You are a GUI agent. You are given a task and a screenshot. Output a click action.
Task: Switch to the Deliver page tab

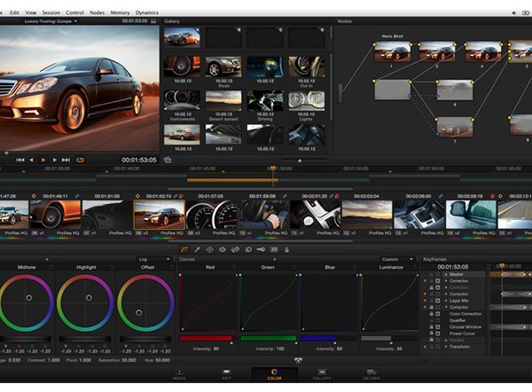tap(372, 374)
